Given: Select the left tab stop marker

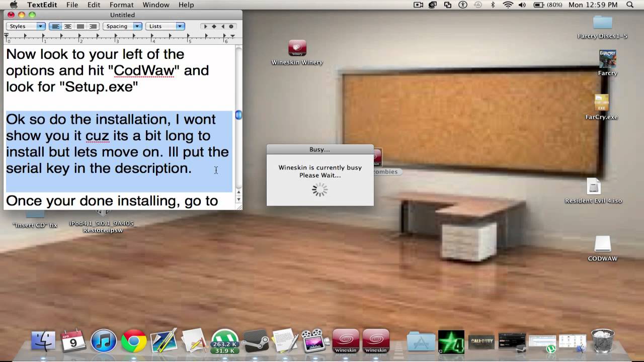Looking at the screenshot, I should 205,26.
